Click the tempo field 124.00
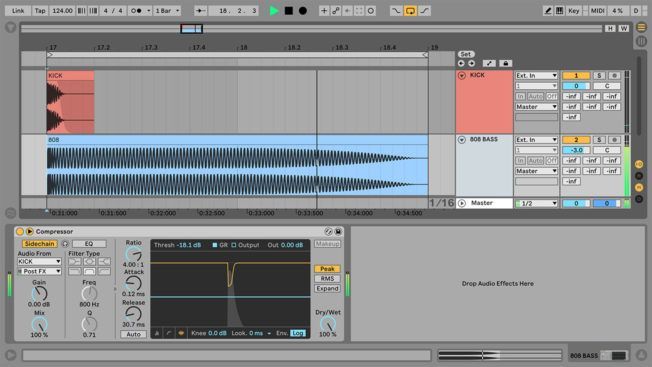This screenshot has height=367, width=652. pyautogui.click(x=62, y=11)
